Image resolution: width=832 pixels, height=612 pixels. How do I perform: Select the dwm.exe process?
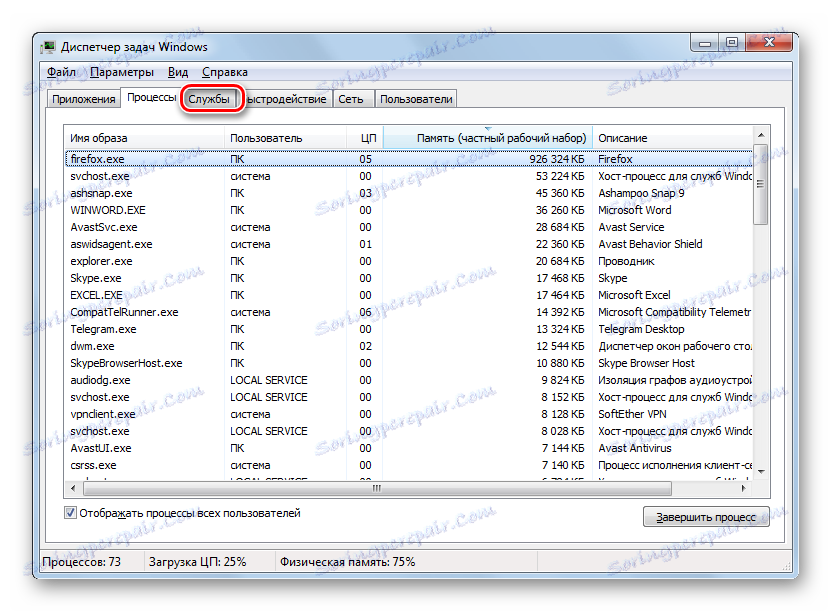409,346
